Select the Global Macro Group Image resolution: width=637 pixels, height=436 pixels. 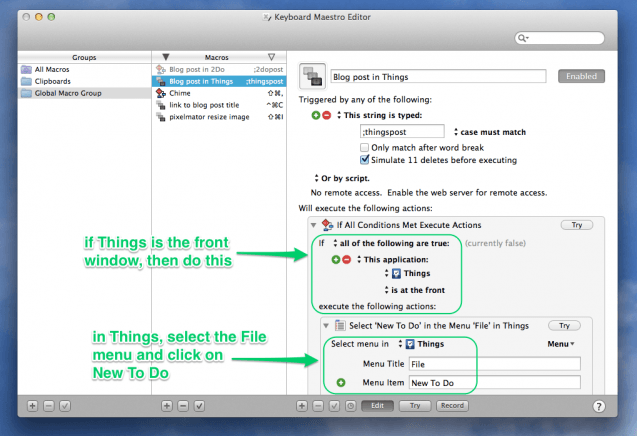pos(84,93)
